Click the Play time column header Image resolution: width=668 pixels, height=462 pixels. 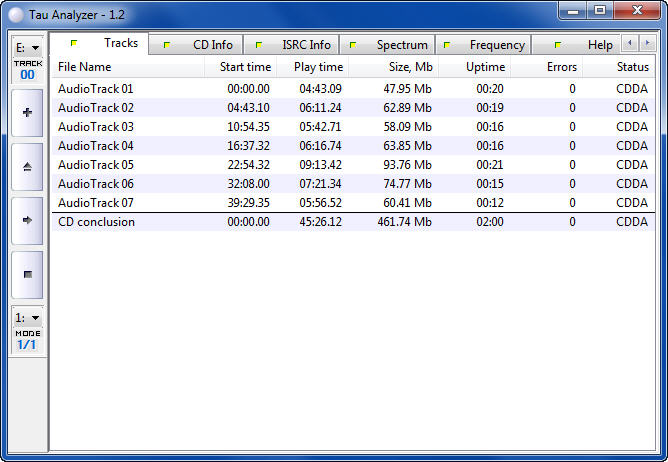pyautogui.click(x=320, y=67)
